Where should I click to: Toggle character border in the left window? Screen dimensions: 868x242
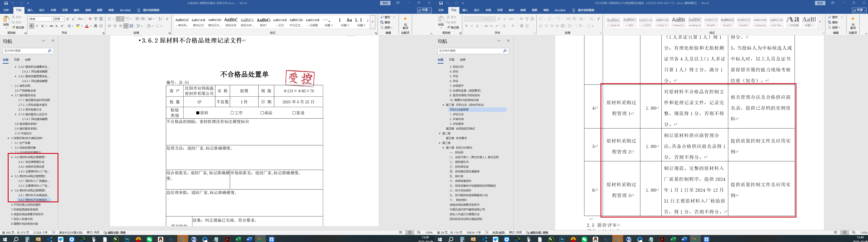click(x=101, y=19)
